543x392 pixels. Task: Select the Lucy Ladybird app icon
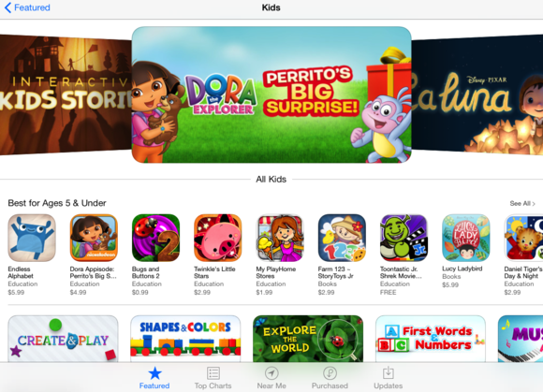[466, 238]
